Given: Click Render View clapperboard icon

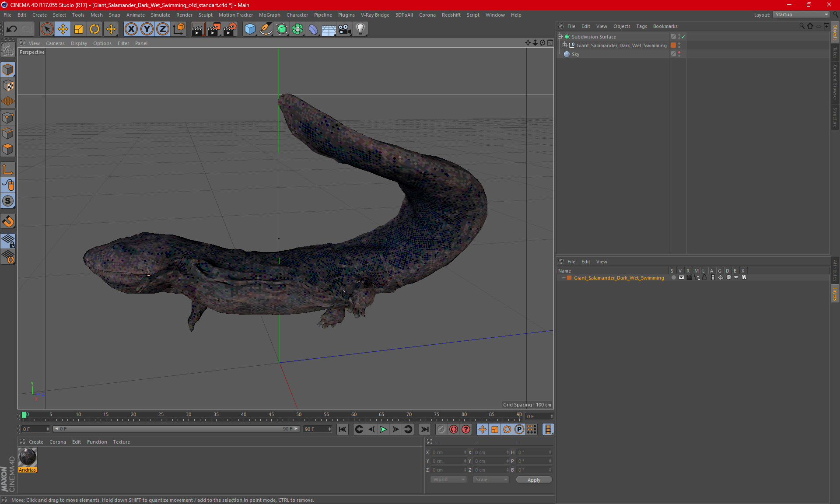Looking at the screenshot, I should click(x=198, y=29).
